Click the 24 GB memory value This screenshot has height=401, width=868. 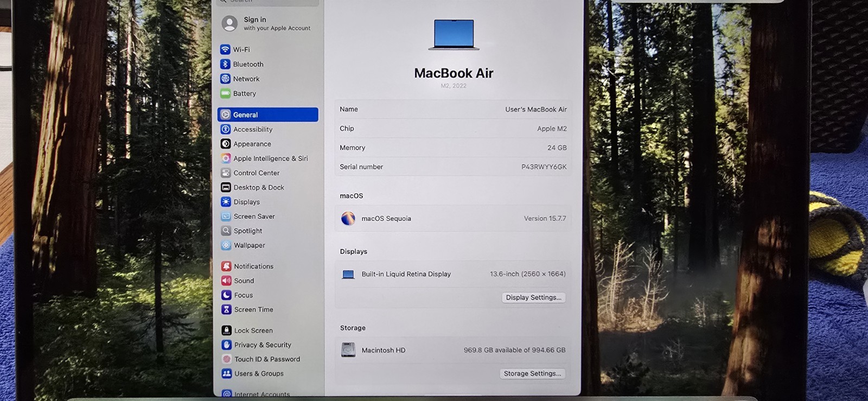click(x=557, y=148)
